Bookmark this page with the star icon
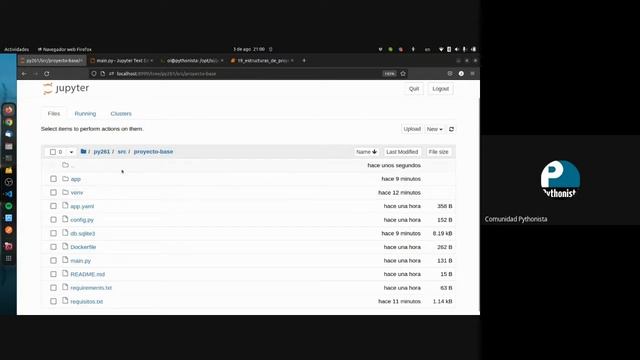 pyautogui.click(x=403, y=73)
